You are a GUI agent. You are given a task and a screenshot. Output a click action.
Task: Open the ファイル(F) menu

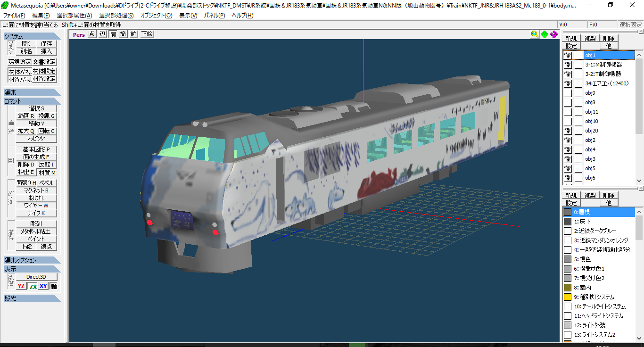tap(14, 16)
